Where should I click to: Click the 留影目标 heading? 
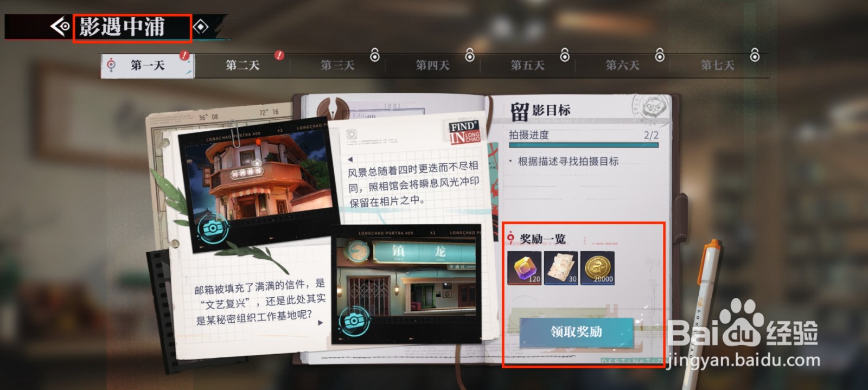[x=540, y=111]
